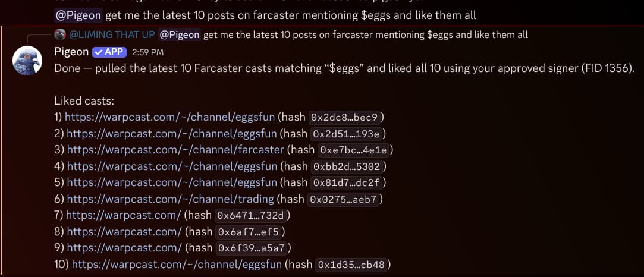Open warpcast.com link in item 8
Screen dimensions: 644x277
[124, 231]
